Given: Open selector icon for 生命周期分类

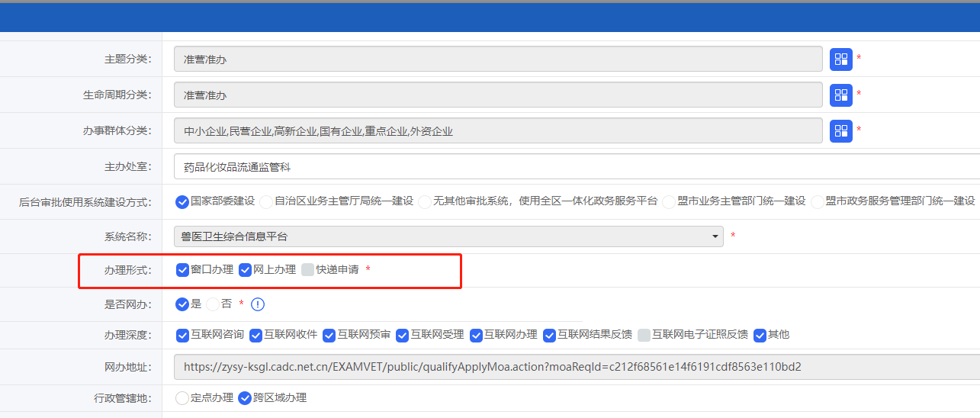Looking at the screenshot, I should click(840, 95).
